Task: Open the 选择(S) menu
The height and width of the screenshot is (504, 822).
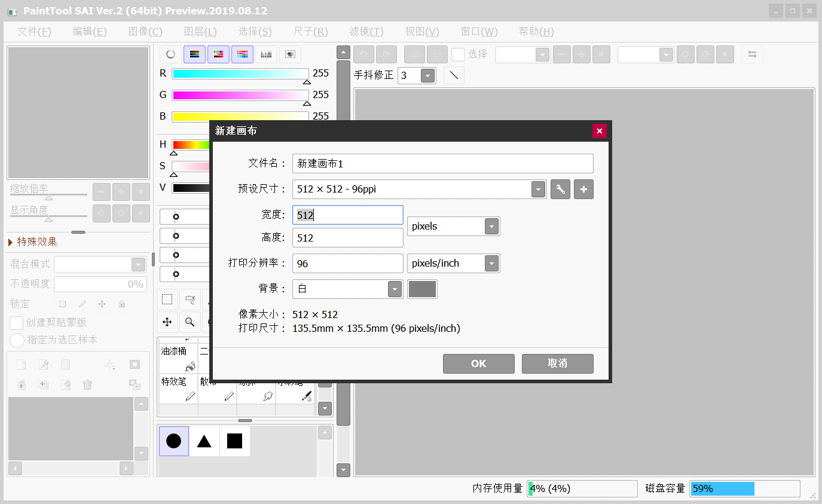Action: [x=255, y=32]
